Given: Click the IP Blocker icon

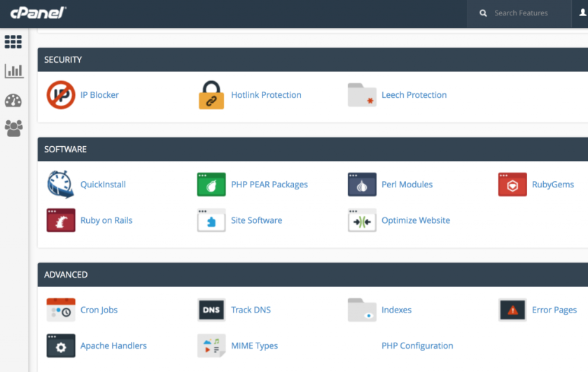Looking at the screenshot, I should 61,95.
